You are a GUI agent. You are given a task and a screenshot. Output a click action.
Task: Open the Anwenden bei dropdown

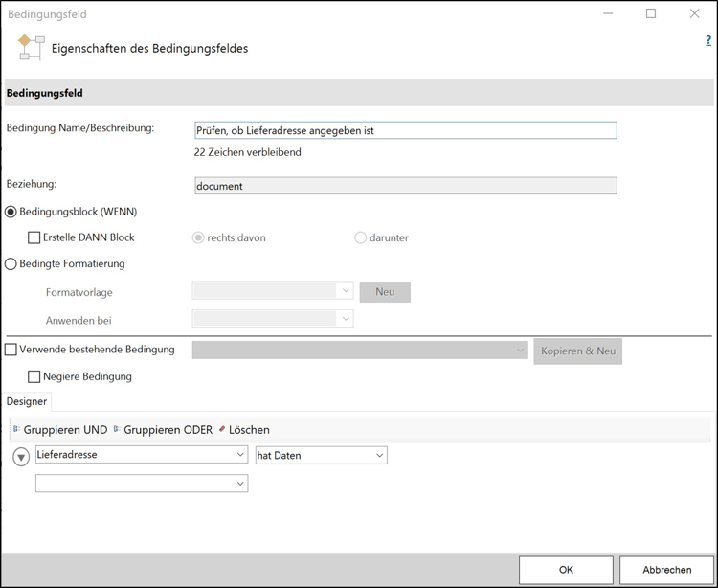tap(273, 319)
